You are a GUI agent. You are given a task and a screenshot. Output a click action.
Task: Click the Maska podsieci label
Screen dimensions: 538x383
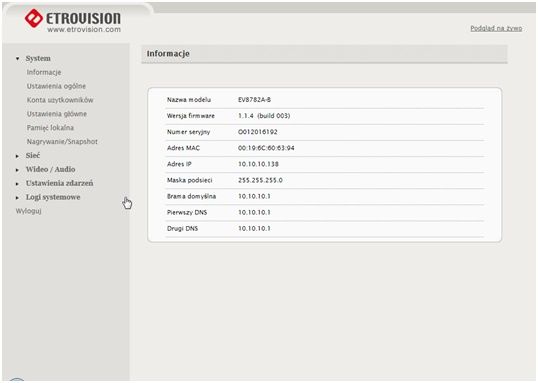[189, 180]
